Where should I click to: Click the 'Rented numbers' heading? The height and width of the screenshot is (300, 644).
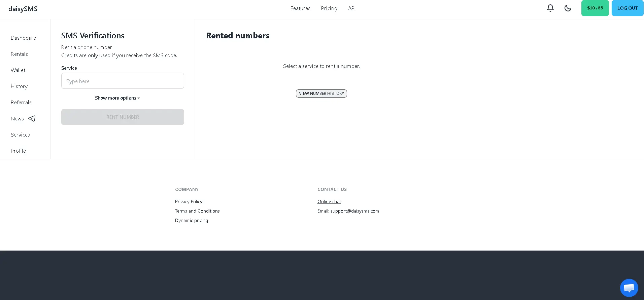238,36
